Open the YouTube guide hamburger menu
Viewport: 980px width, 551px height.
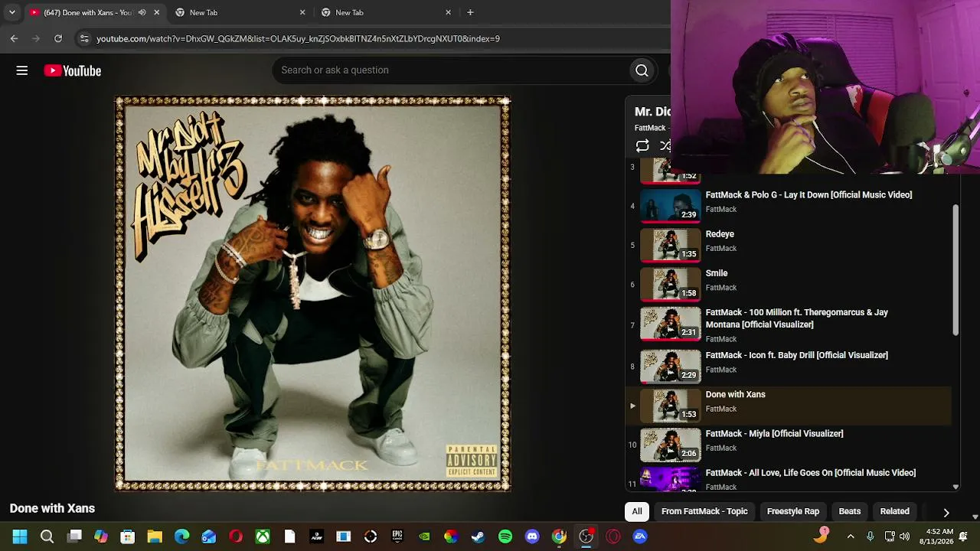point(22,70)
